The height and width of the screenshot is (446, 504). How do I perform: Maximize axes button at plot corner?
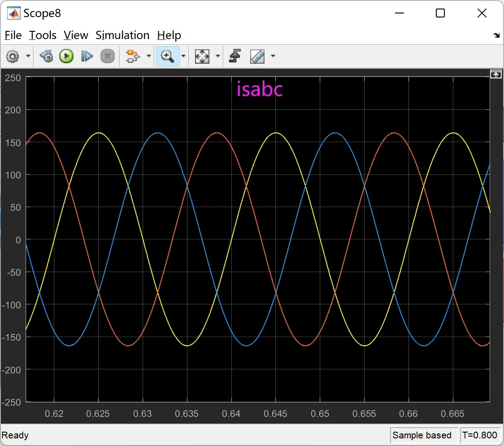(x=496, y=74)
